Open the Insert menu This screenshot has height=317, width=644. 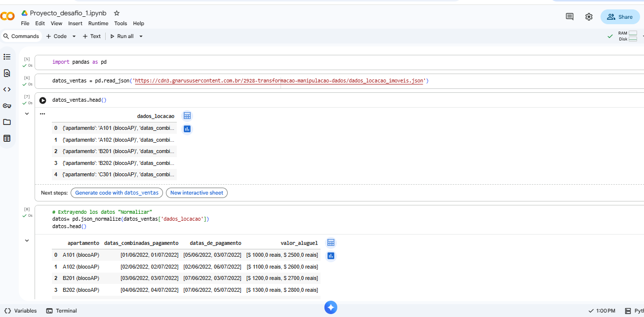click(x=75, y=23)
